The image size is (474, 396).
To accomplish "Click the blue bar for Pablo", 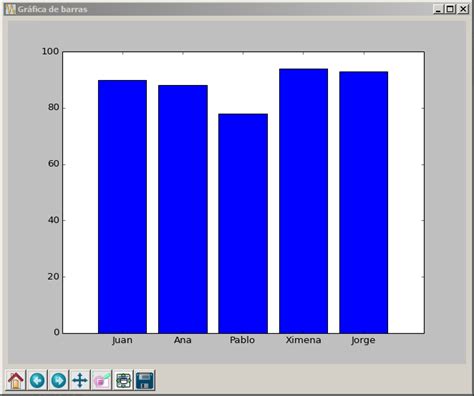I will (x=243, y=223).
